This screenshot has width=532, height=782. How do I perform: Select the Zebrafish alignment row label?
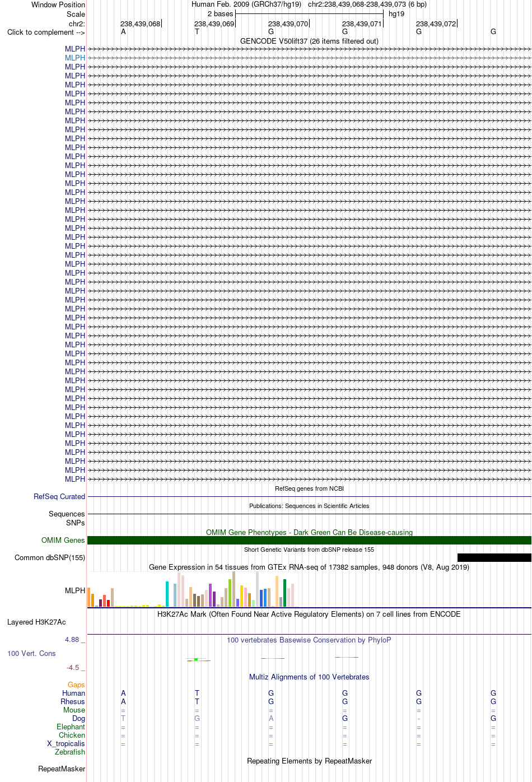coord(70,752)
